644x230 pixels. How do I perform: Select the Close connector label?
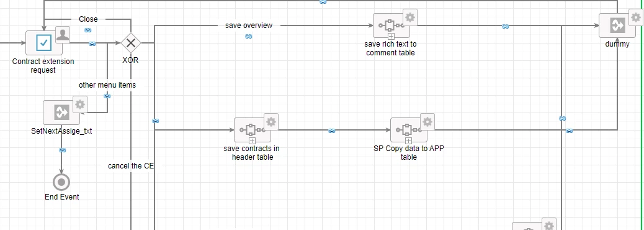(x=88, y=19)
